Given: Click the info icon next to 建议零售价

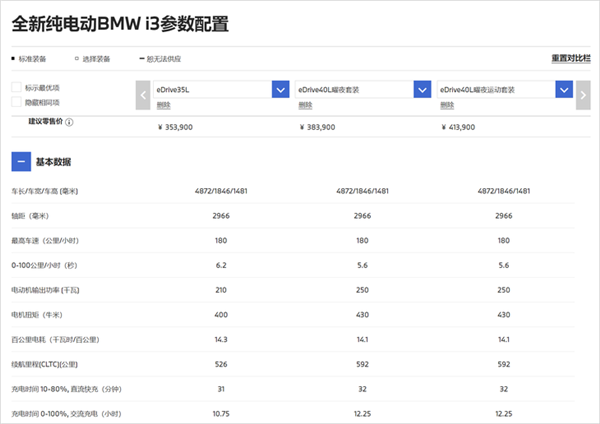Looking at the screenshot, I should point(69,122).
